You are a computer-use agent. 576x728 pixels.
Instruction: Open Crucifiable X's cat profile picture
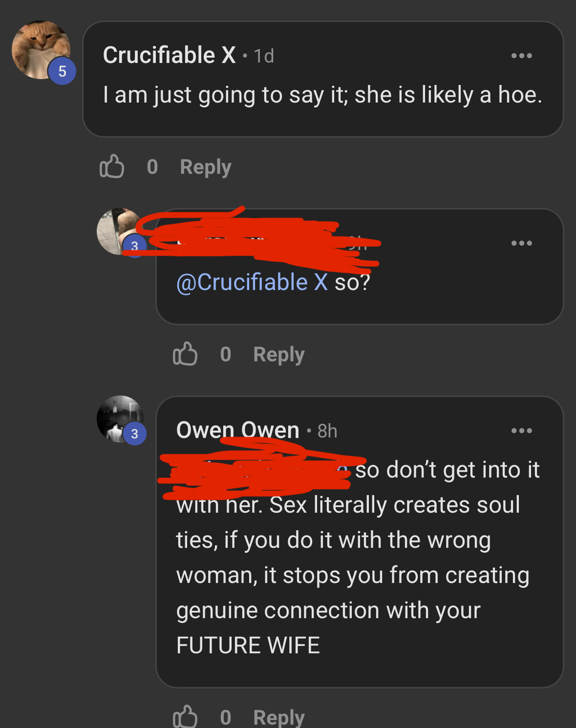point(41,50)
